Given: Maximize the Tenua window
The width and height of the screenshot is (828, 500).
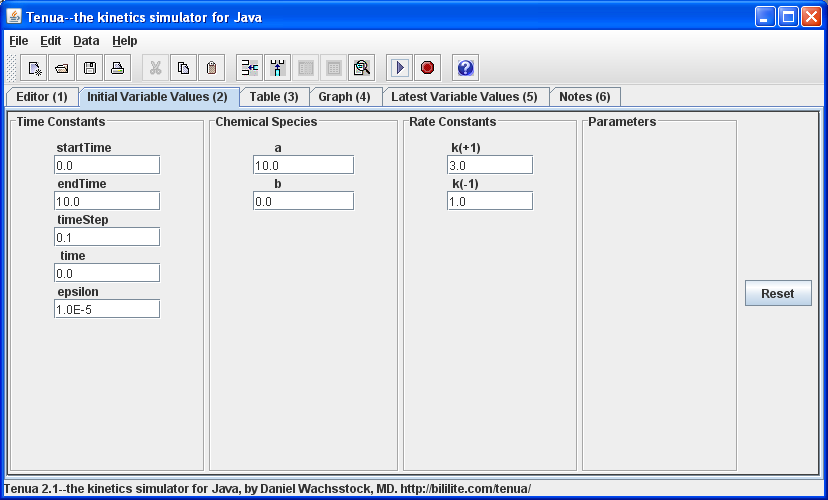Looking at the screenshot, I should [x=788, y=16].
